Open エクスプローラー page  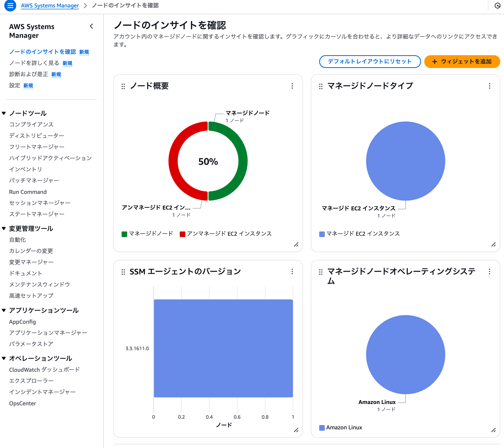click(31, 381)
